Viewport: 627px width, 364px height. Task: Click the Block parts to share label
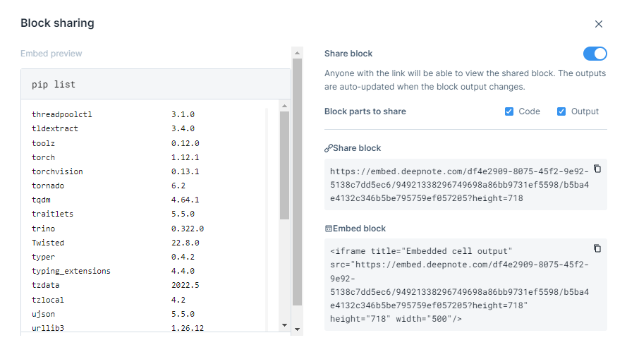pos(365,111)
